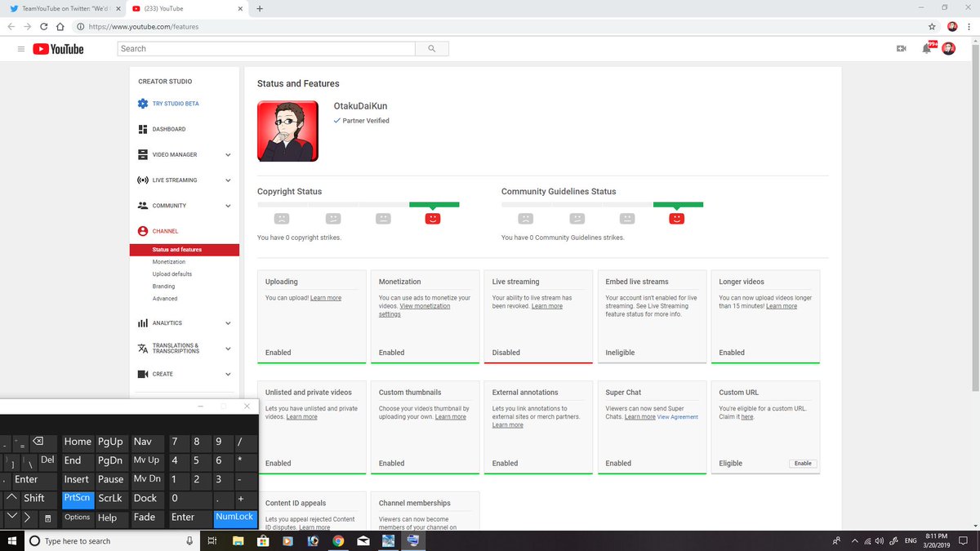Click Learn more in Uploading card
Screen dimensions: 980x551
pyautogui.click(x=326, y=298)
